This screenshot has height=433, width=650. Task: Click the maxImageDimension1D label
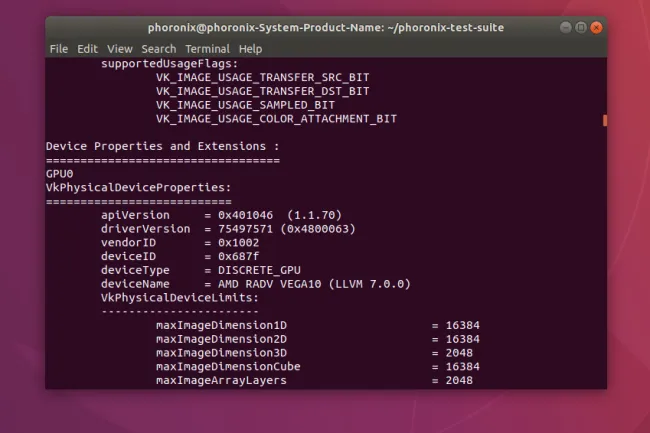[221, 325]
